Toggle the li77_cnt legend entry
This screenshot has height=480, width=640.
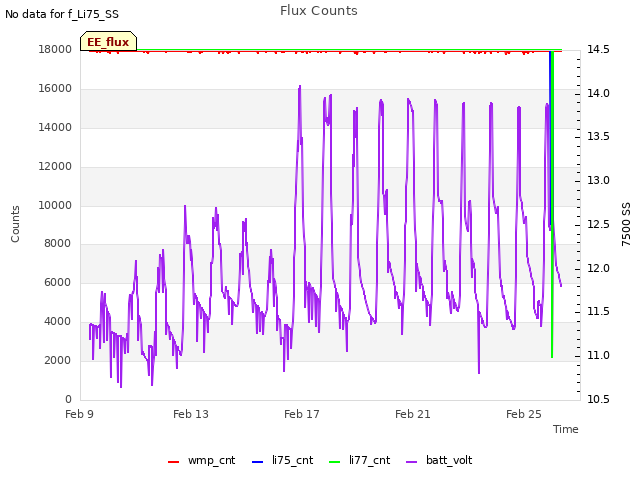[x=360, y=460]
